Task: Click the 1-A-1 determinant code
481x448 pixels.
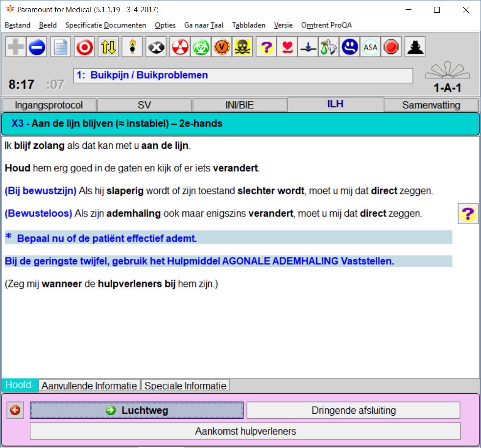Action: click(x=447, y=88)
